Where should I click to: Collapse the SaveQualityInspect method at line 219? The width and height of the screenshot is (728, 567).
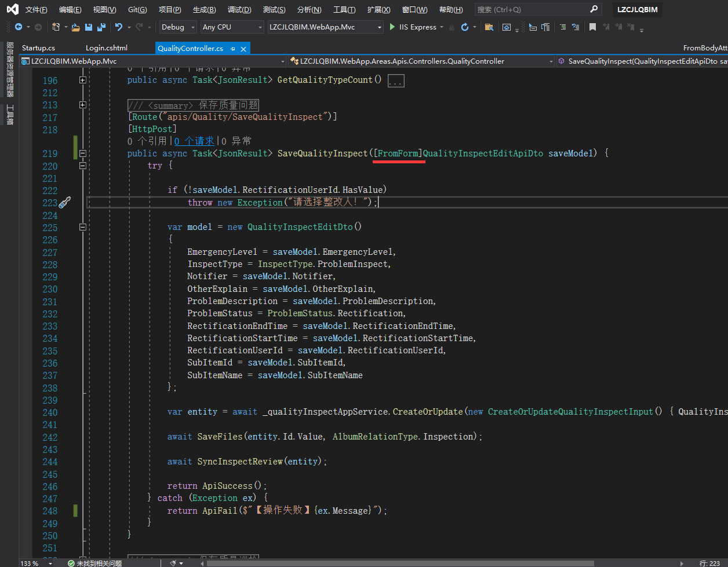(83, 153)
